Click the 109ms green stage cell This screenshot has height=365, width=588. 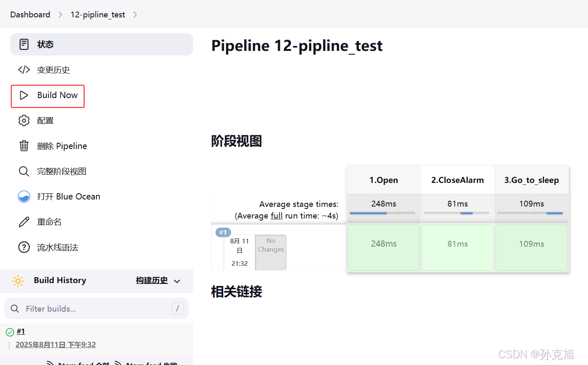point(532,247)
